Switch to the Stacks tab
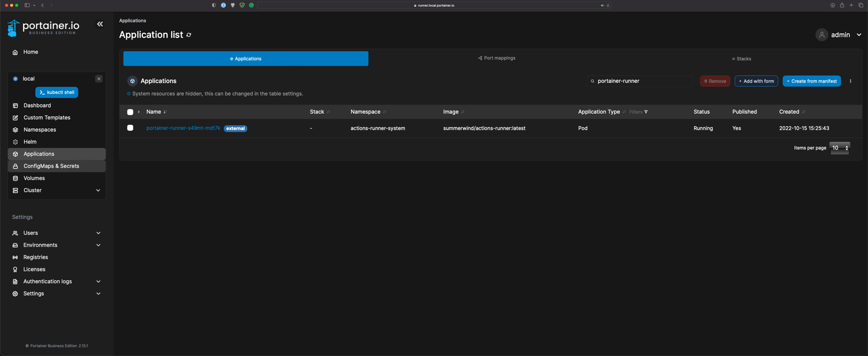The width and height of the screenshot is (868, 356). coord(741,59)
